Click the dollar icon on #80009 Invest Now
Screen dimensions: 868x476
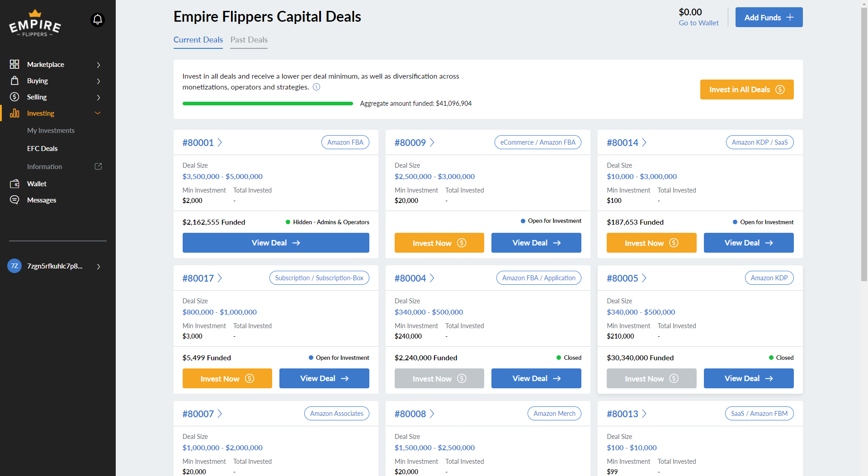tap(462, 243)
